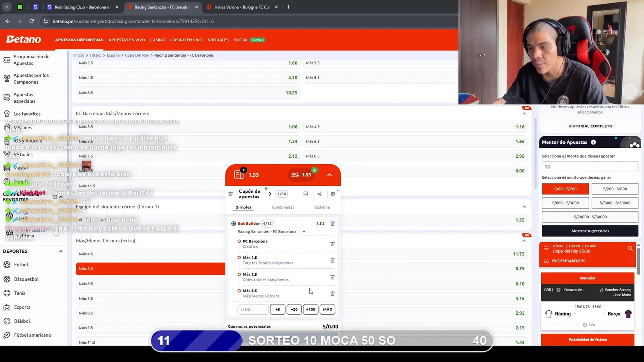Click stake amount input field

click(253, 310)
